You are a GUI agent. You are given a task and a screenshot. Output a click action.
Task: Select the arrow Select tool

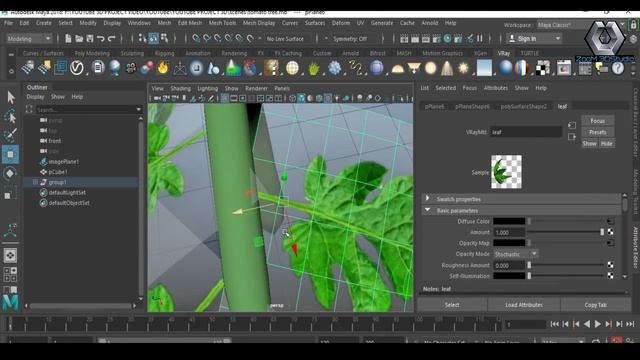pyautogui.click(x=11, y=98)
